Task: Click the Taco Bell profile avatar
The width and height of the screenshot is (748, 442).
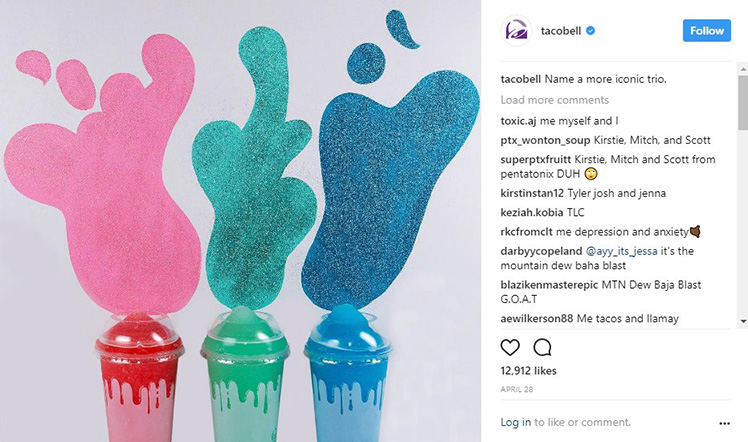Action: (516, 31)
